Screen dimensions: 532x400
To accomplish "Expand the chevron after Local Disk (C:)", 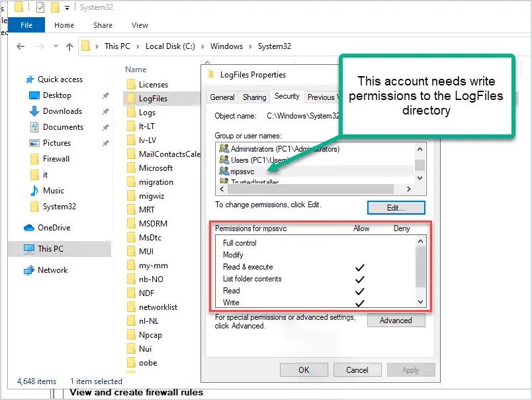I will coord(202,46).
